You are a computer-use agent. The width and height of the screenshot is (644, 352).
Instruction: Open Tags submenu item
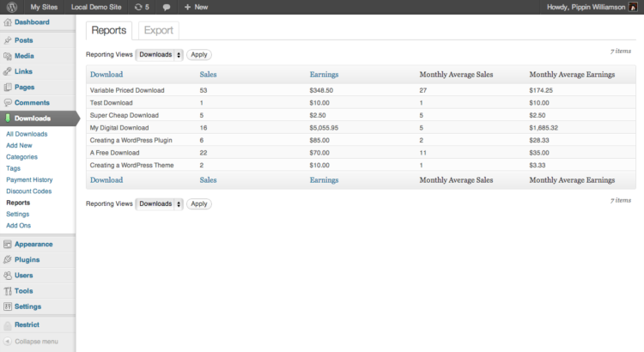tap(13, 168)
